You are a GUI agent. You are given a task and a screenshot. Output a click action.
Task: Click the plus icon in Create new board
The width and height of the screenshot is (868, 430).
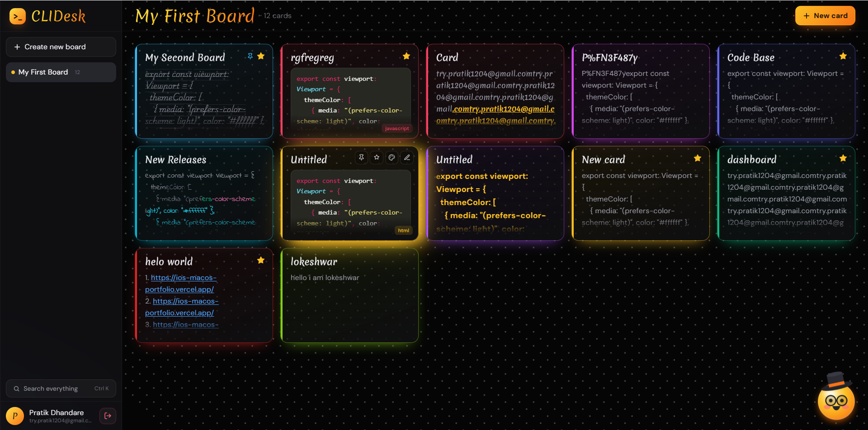click(x=17, y=47)
